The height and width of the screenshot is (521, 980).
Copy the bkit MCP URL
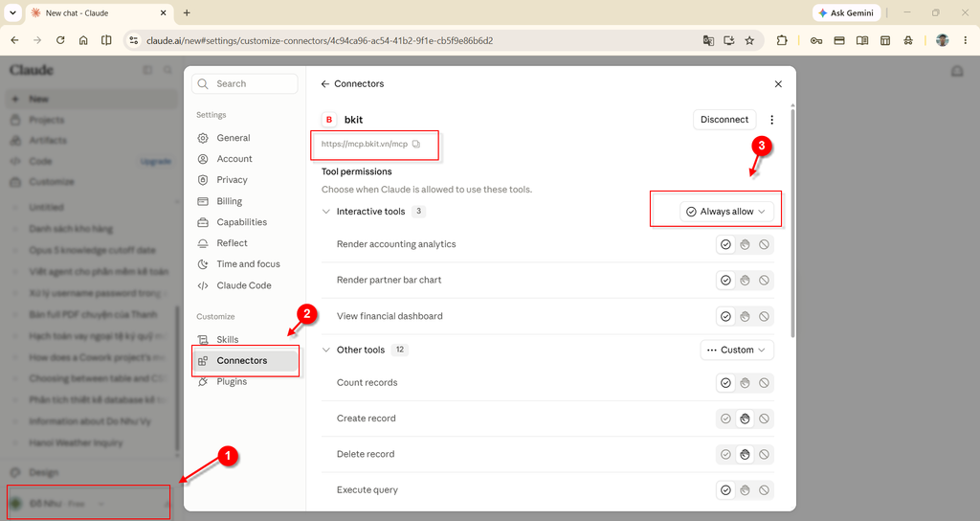click(x=416, y=144)
